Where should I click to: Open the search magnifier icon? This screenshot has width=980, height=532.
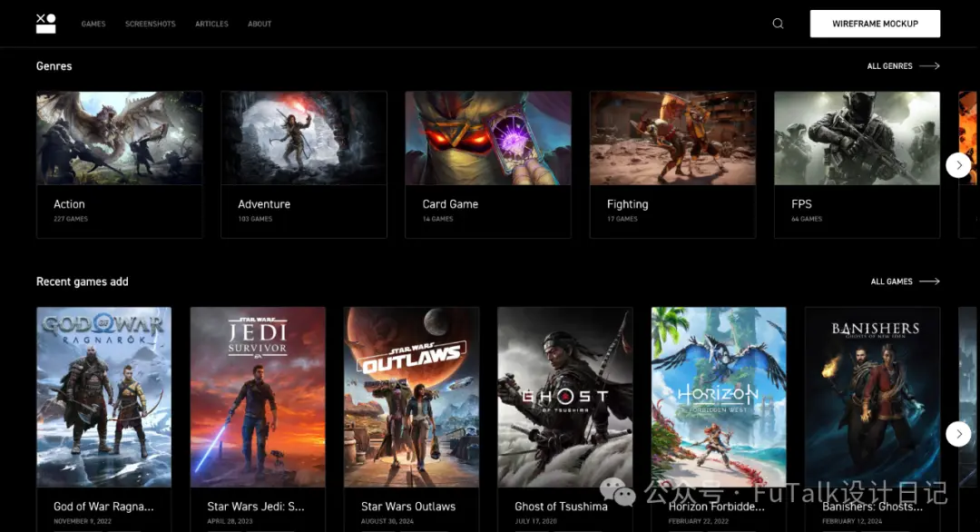point(778,24)
